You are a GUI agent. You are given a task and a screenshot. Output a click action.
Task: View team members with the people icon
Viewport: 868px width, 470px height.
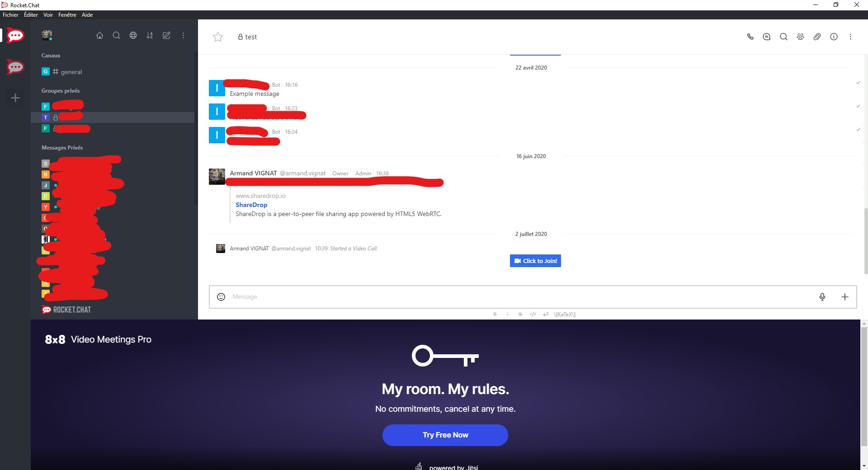click(x=800, y=37)
